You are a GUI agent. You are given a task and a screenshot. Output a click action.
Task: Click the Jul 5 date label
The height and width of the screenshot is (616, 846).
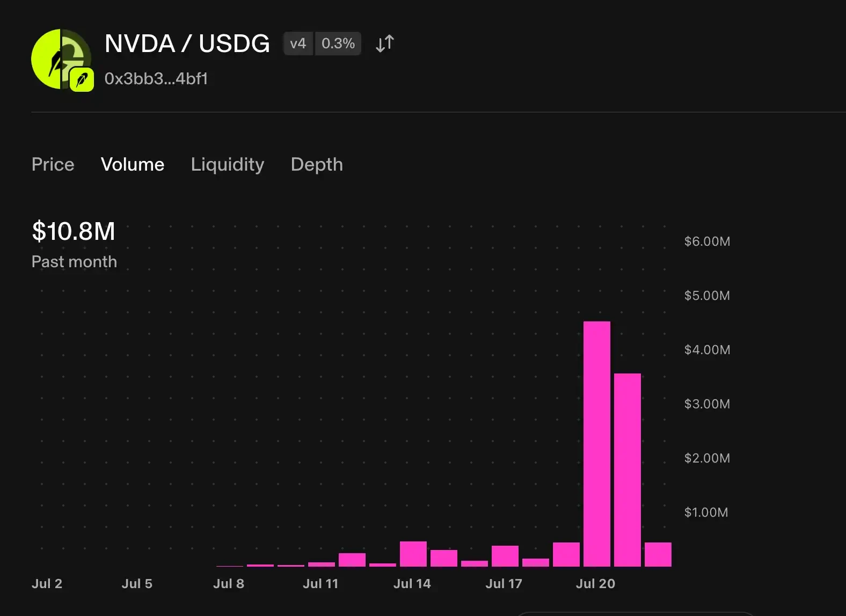[137, 584]
